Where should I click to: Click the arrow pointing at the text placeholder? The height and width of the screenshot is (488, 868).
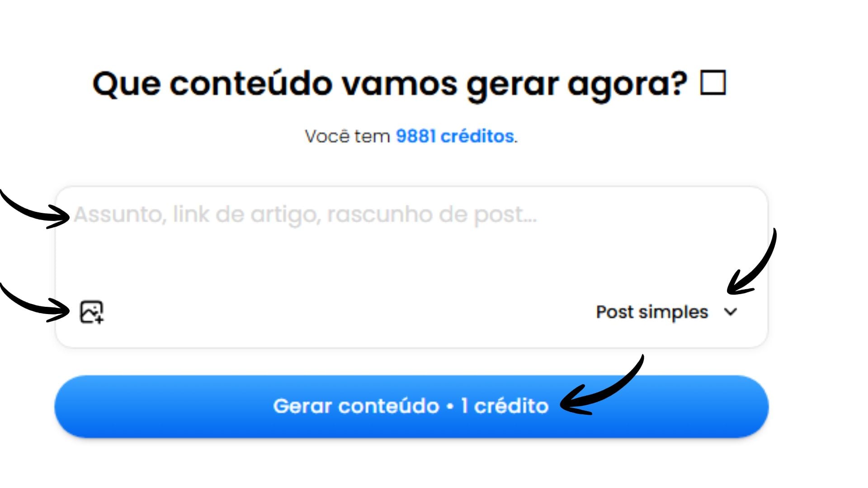tap(35, 209)
